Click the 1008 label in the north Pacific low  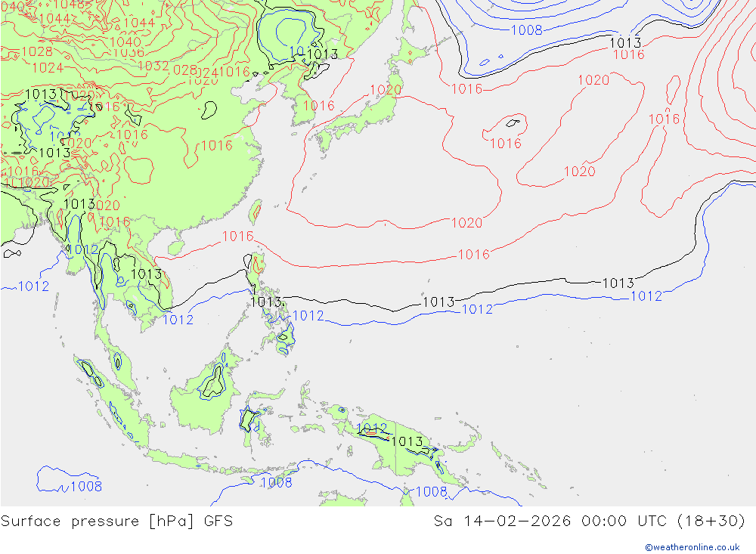point(526,30)
